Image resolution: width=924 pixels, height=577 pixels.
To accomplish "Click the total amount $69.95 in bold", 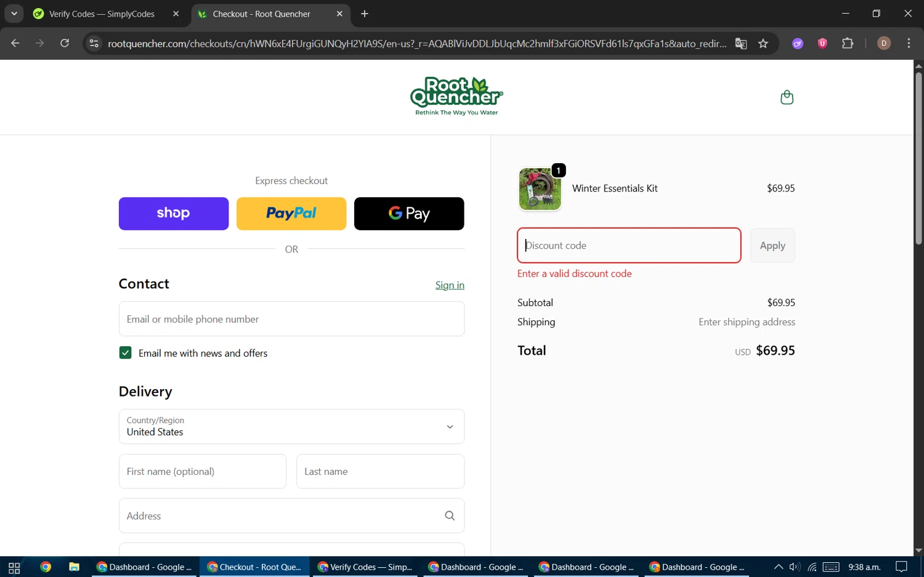I will (x=776, y=350).
